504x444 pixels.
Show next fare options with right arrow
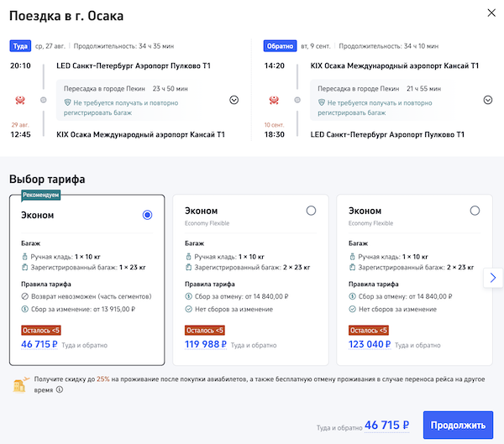(x=493, y=277)
